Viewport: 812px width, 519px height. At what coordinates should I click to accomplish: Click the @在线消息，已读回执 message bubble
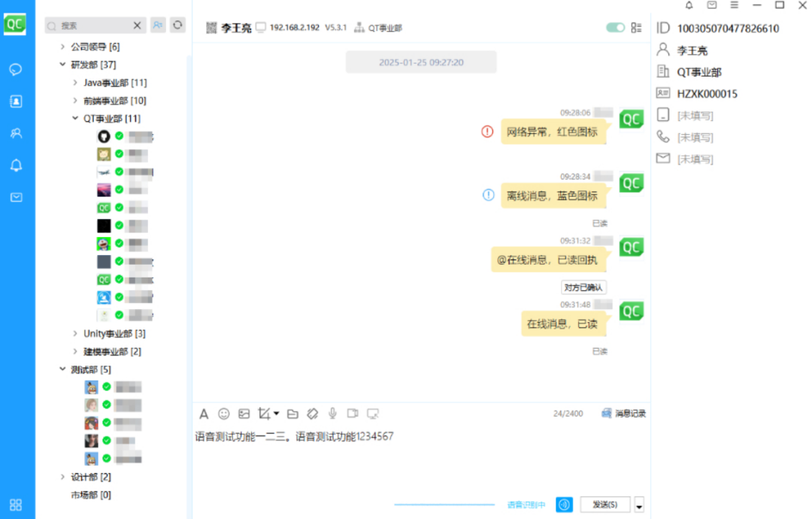click(x=548, y=259)
